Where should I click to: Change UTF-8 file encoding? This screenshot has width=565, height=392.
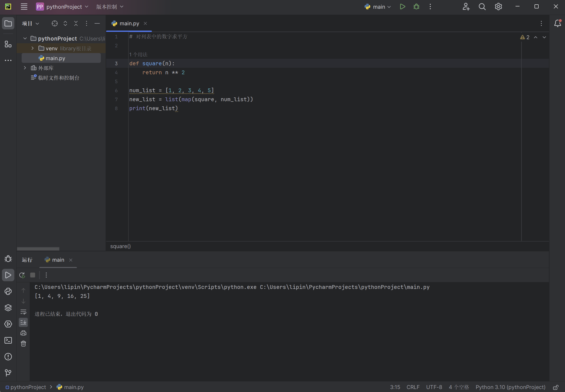point(434,387)
